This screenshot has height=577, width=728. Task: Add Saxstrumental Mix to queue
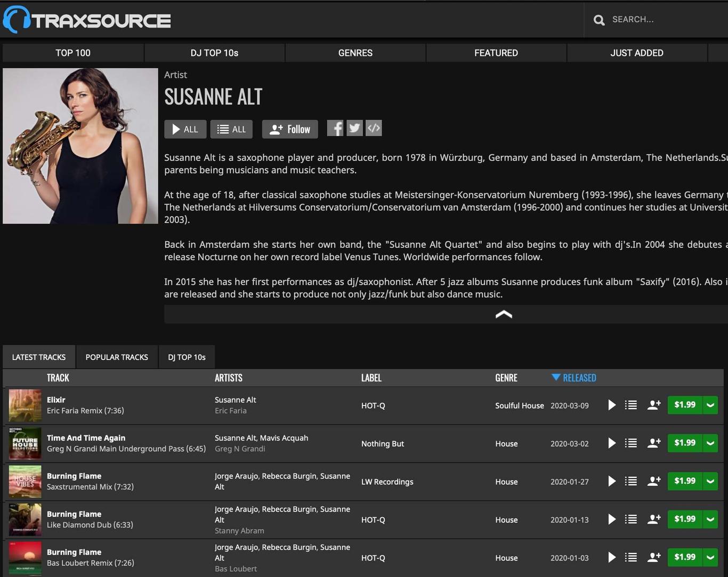point(631,481)
